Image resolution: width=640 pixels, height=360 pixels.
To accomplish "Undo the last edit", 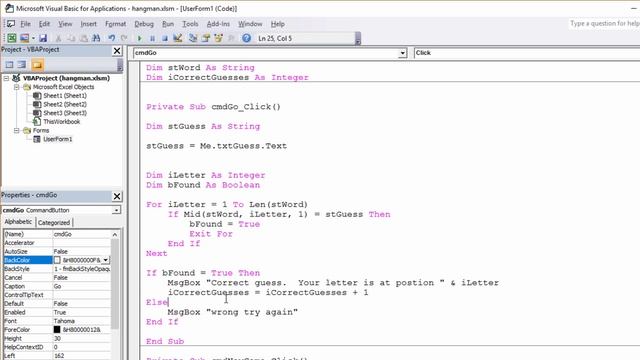I will tap(111, 38).
